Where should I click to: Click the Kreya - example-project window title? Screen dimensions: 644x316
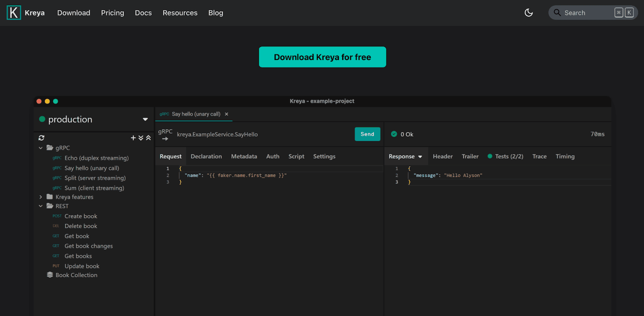(x=322, y=101)
